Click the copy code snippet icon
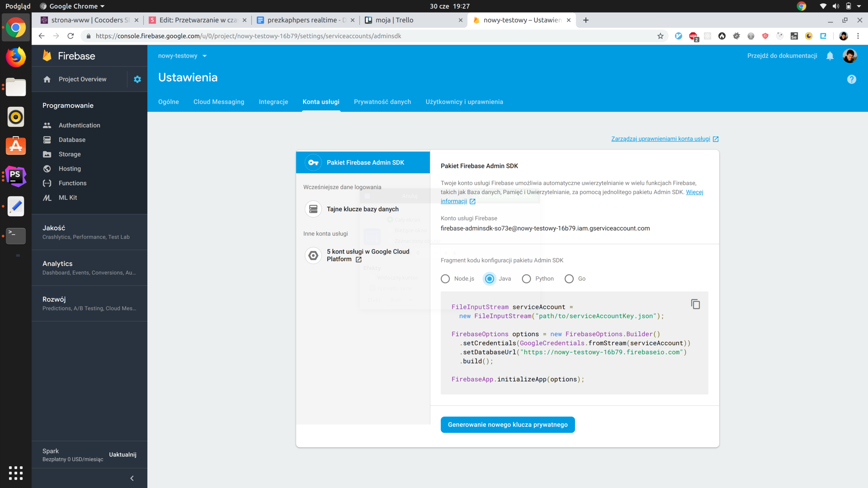Viewport: 868px width, 488px height. click(695, 304)
